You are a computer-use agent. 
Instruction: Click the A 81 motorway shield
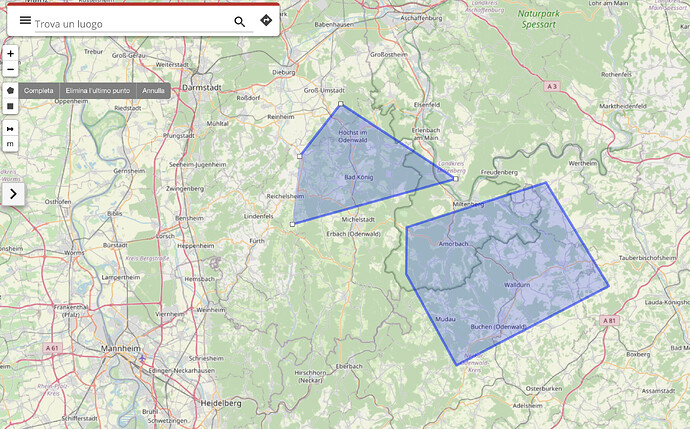point(609,321)
